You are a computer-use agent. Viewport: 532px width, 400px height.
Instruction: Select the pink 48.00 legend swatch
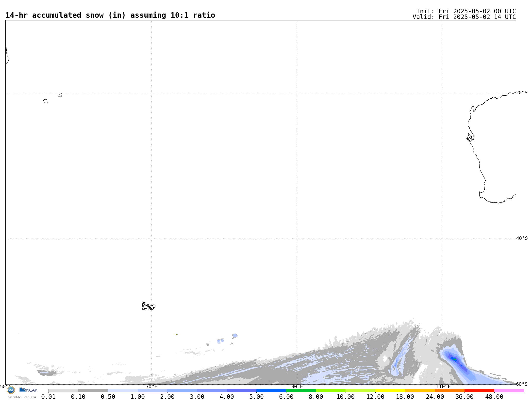pyautogui.click(x=509, y=391)
